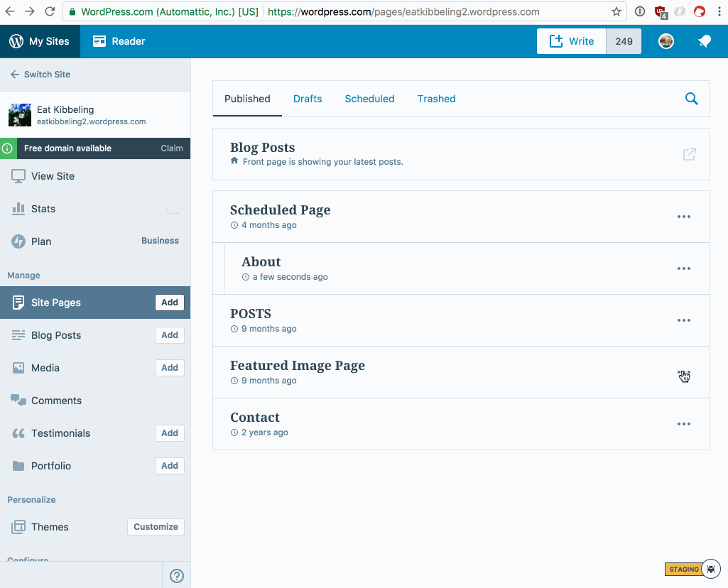Switch to Scheduled tab
The height and width of the screenshot is (588, 728).
click(x=369, y=99)
